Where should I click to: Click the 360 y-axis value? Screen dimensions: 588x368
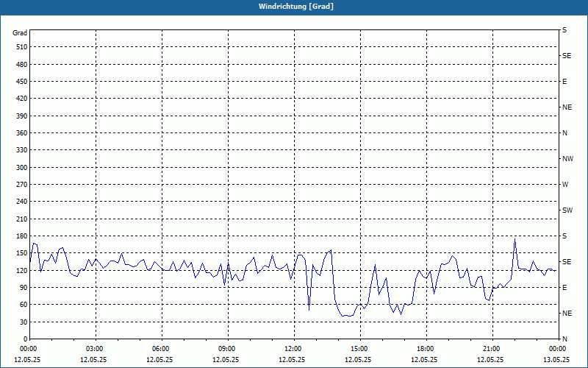coord(22,133)
